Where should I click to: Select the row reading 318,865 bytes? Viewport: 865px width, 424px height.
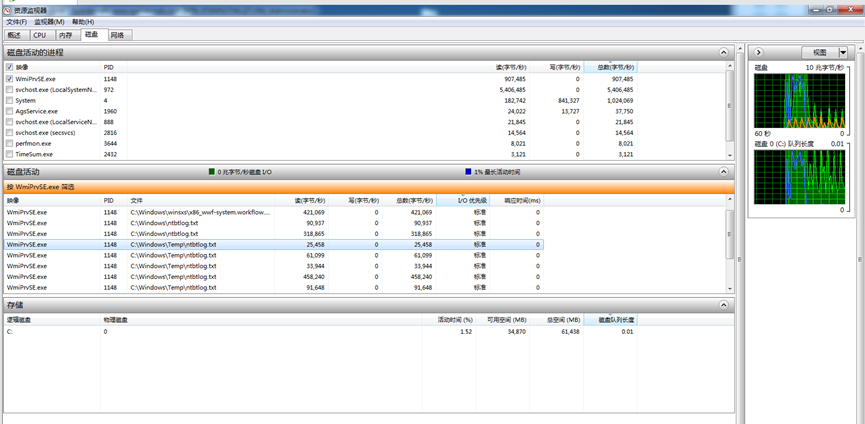(274, 233)
